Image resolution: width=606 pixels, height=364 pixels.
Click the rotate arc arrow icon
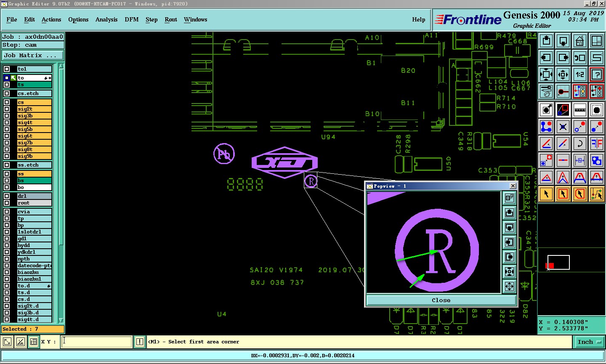pos(580,143)
